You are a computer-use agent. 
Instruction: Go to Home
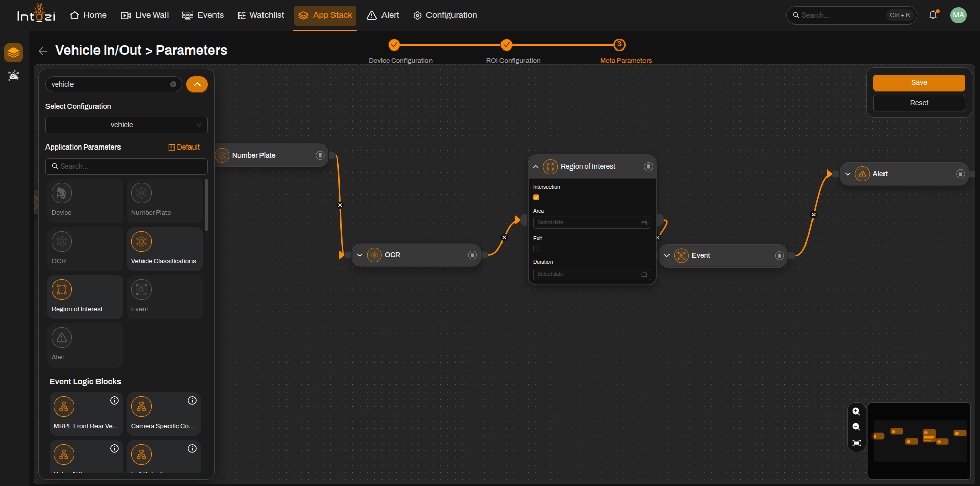click(x=88, y=15)
